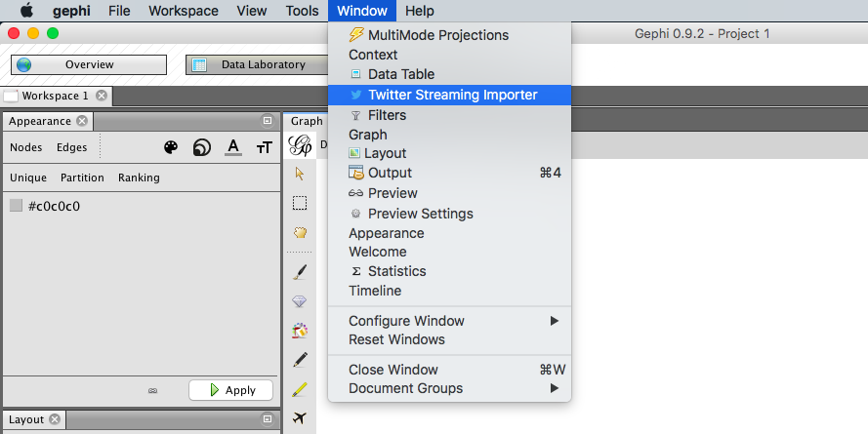Screen dimensions: 868x434
Task: Select the hand drag tool
Action: pyautogui.click(x=300, y=233)
